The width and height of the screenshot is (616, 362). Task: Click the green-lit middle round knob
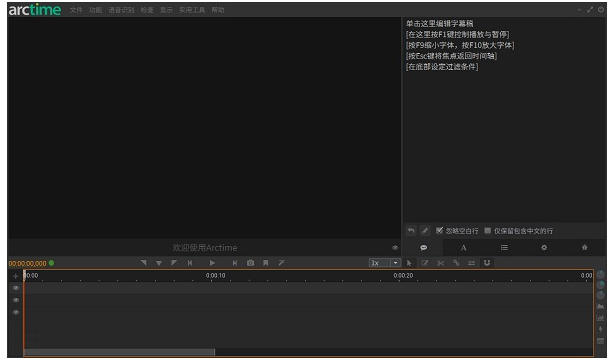pyautogui.click(x=601, y=285)
